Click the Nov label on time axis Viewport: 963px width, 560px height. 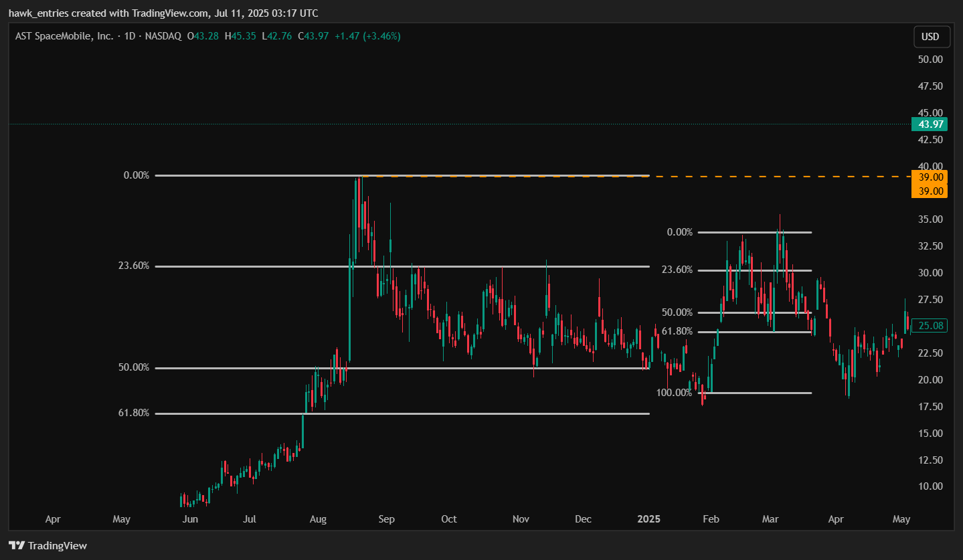click(x=521, y=519)
